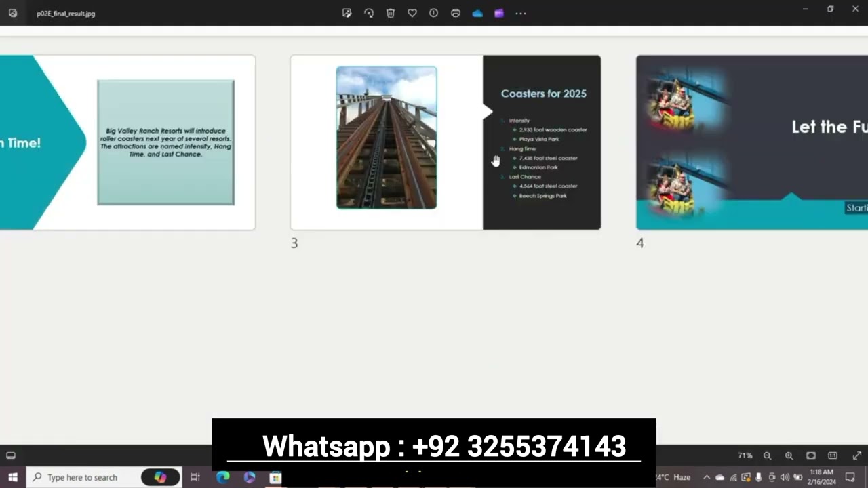Zoom out using the minus magnifier icon
The image size is (868, 488).
pyautogui.click(x=768, y=455)
